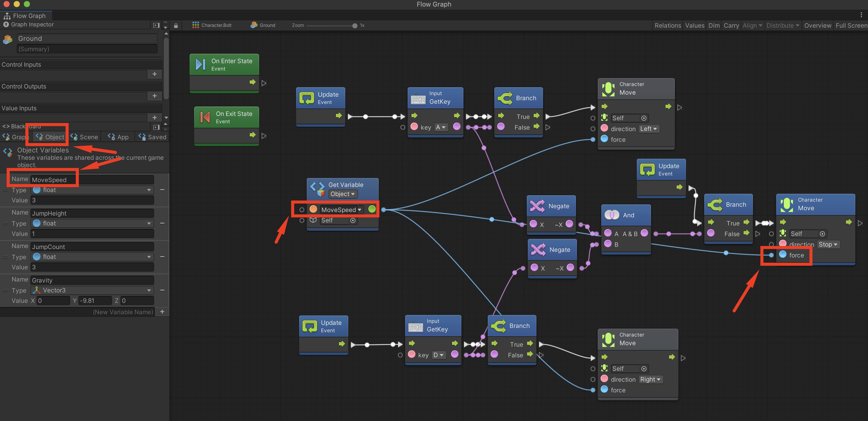Viewport: 868px width, 421px height.
Task: Click the lock icon in graph toolbar
Action: point(176,25)
